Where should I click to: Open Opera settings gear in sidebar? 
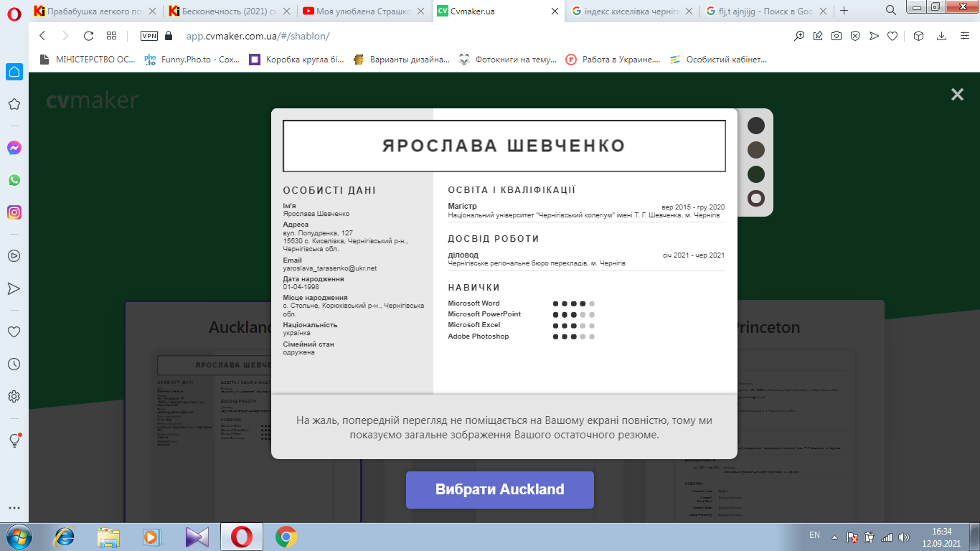click(x=14, y=396)
